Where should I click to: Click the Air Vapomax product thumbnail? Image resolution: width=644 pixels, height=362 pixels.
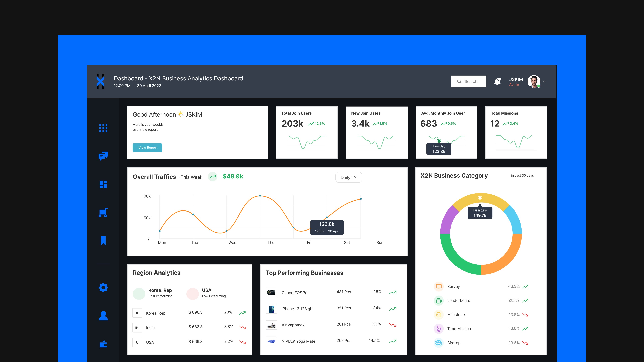[x=271, y=325]
